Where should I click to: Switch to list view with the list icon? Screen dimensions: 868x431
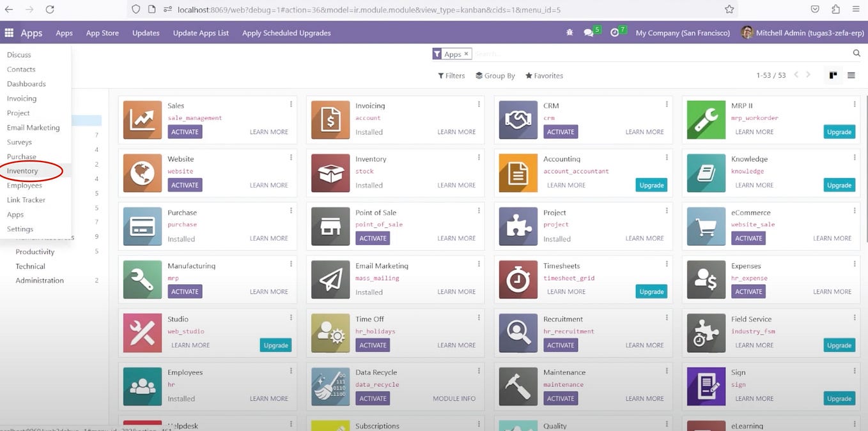coord(851,75)
